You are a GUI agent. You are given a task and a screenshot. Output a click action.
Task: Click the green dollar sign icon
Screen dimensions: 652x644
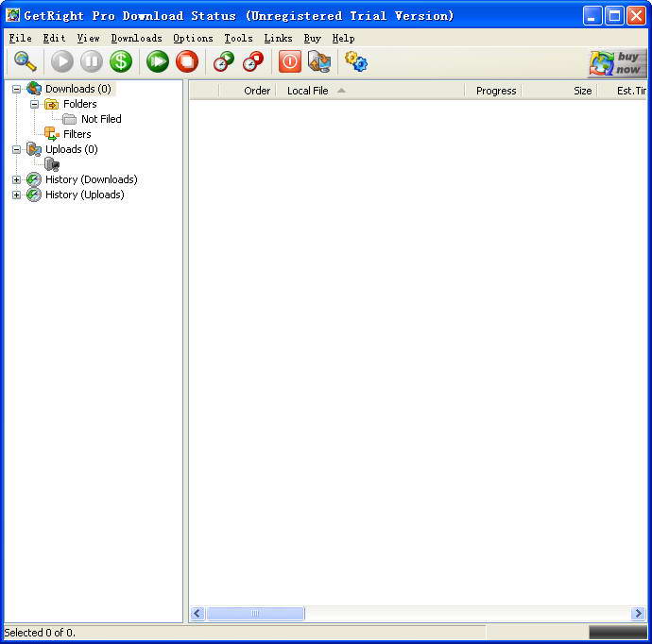pyautogui.click(x=121, y=62)
